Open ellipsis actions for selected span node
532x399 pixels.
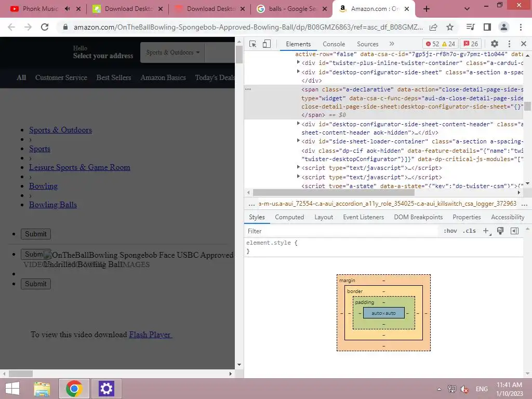248,89
